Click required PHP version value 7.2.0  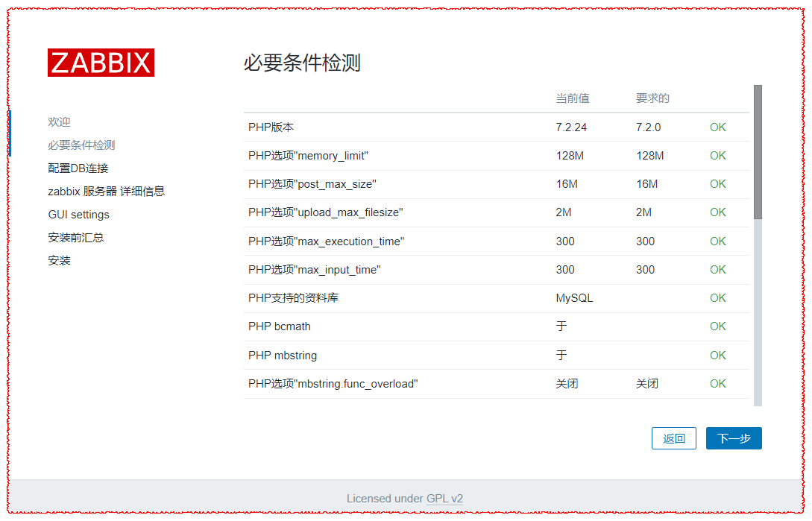[x=649, y=127]
